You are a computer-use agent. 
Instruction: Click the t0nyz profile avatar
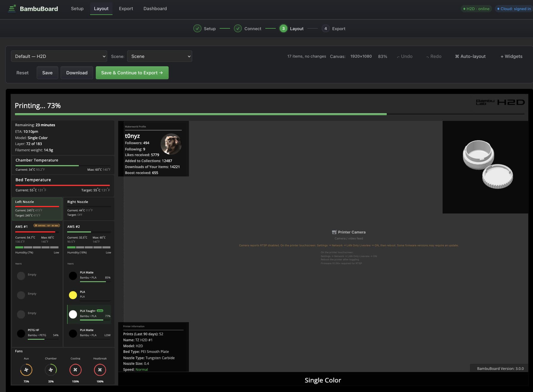point(171,144)
